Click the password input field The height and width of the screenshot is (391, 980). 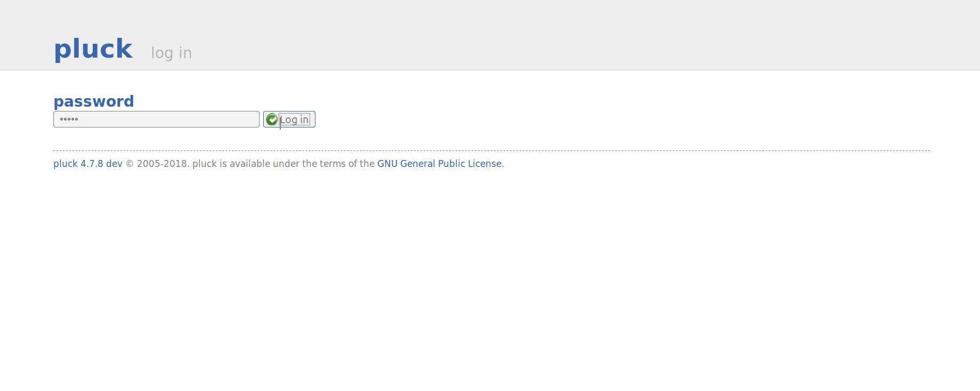pyautogui.click(x=156, y=119)
